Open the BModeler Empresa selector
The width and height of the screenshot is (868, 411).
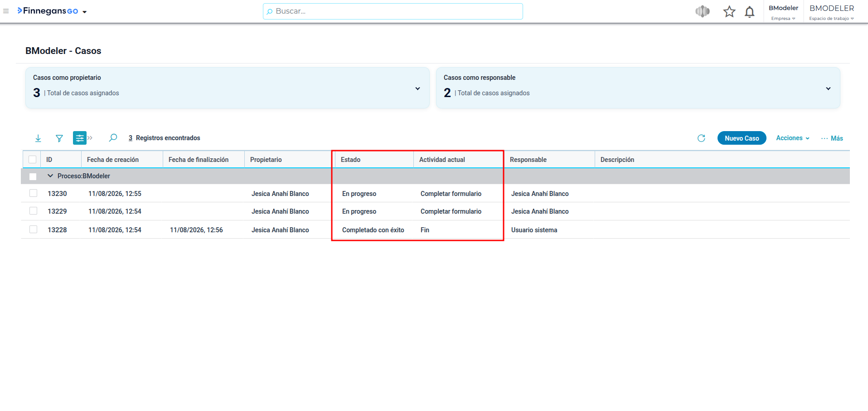coord(783,12)
